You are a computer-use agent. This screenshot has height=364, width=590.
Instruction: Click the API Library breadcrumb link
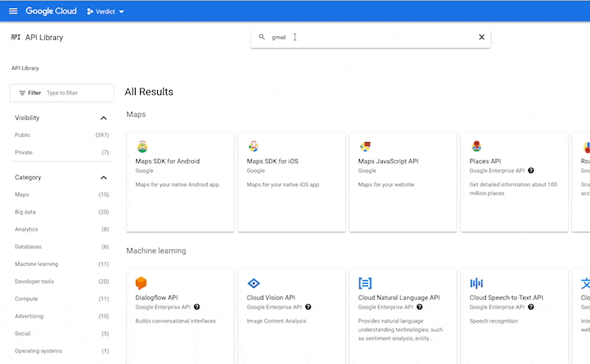(x=25, y=68)
